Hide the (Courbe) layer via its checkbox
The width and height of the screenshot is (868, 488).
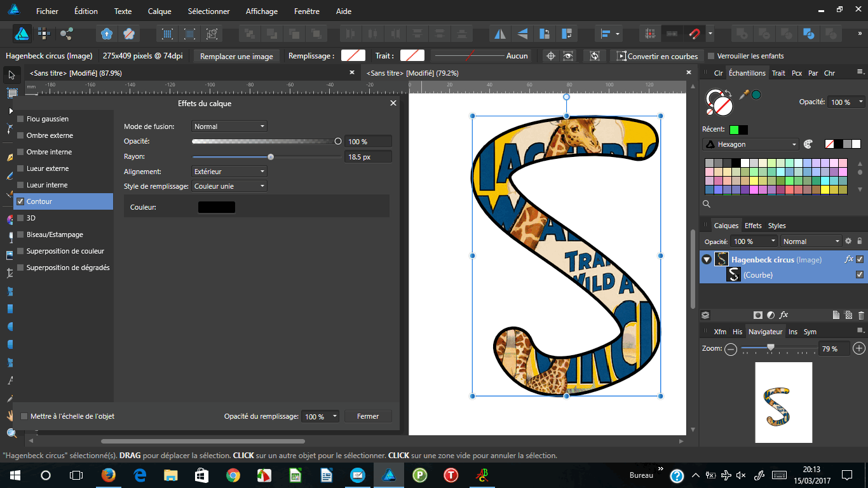coord(860,275)
